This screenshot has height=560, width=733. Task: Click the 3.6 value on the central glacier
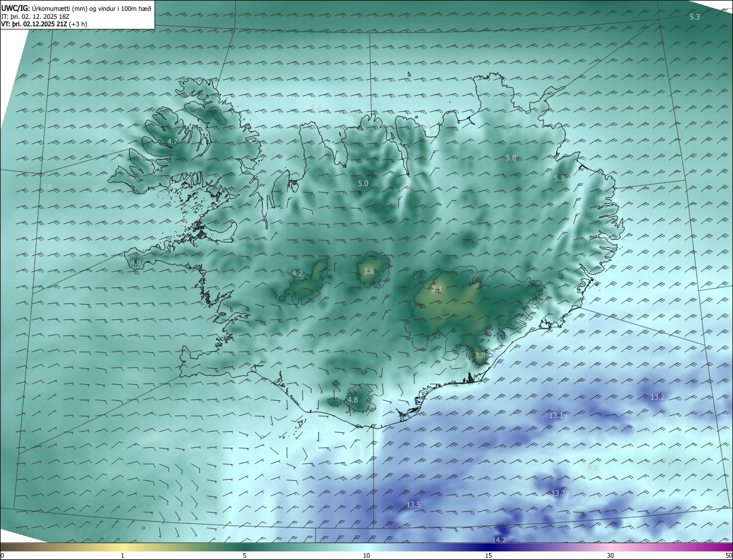[x=368, y=271]
